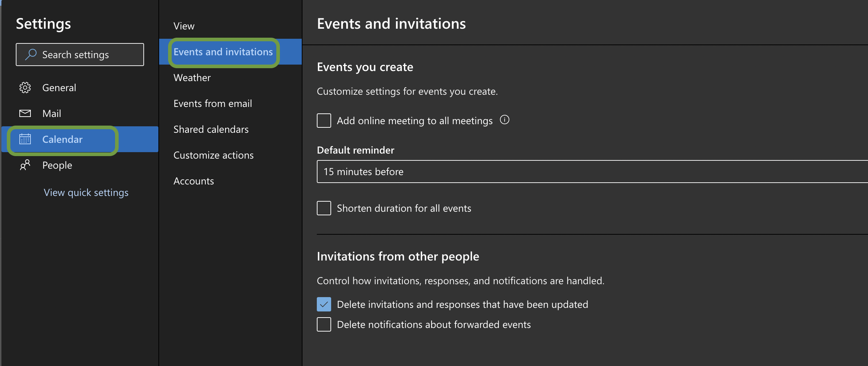Screen dimensions: 868x366
Task: Click the People icon in the sidebar
Action: click(25, 165)
